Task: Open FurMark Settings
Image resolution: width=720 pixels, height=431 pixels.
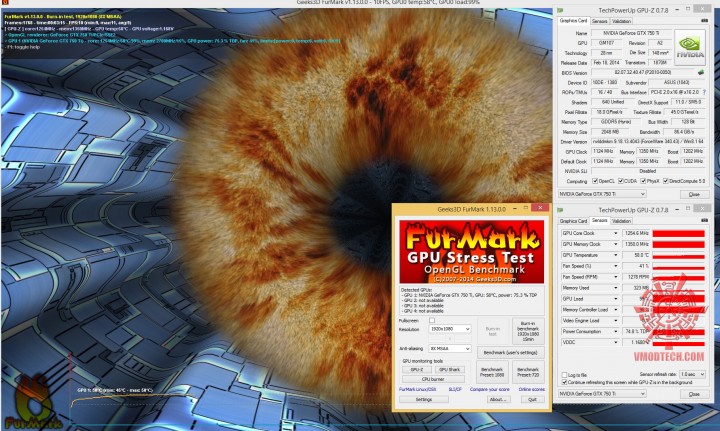Action: point(423,400)
